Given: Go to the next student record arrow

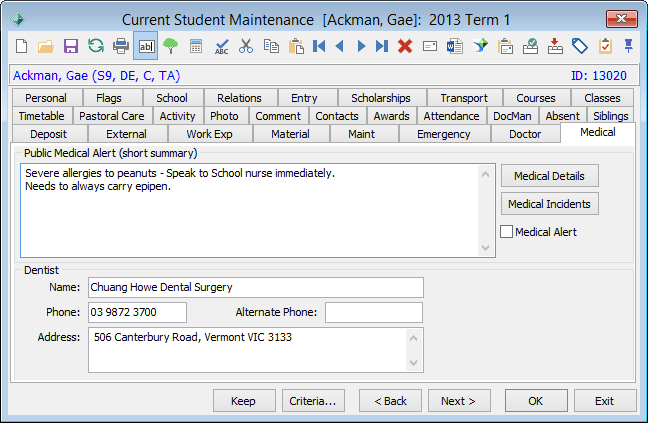Looking at the screenshot, I should pyautogui.click(x=361, y=46).
